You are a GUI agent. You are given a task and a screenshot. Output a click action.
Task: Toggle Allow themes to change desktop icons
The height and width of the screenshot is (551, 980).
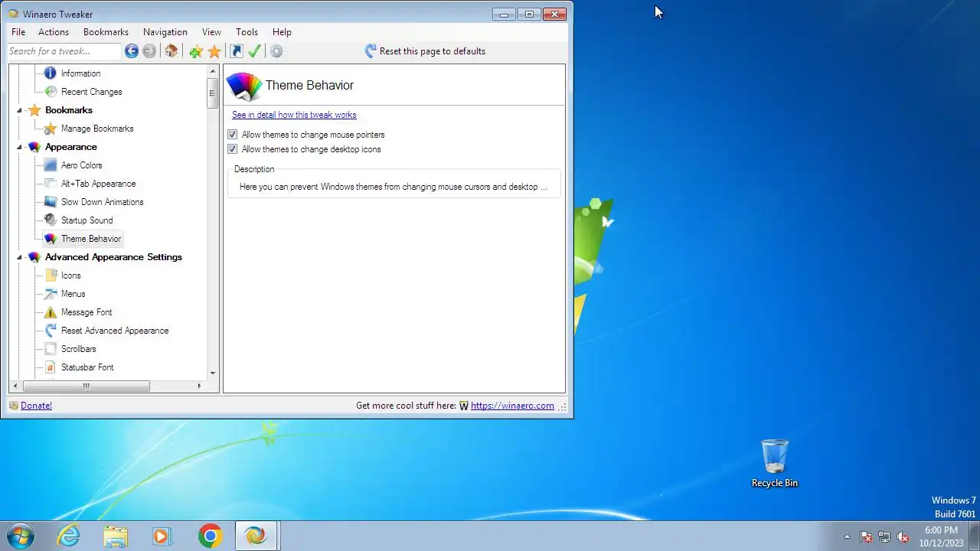[x=233, y=149]
